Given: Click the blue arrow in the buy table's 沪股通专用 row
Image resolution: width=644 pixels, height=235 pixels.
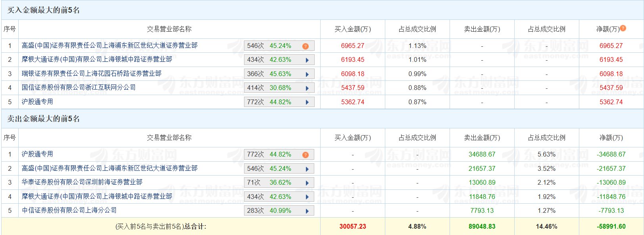Looking at the screenshot, I should (307, 102).
